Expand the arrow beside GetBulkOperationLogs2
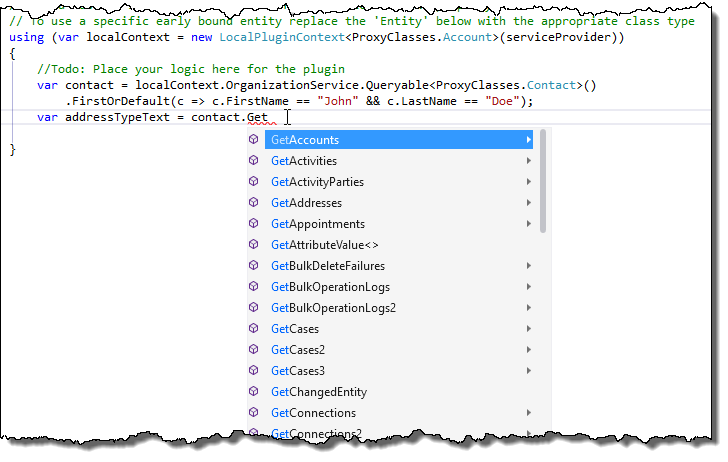Viewport: 728px width, 462px height. click(528, 308)
